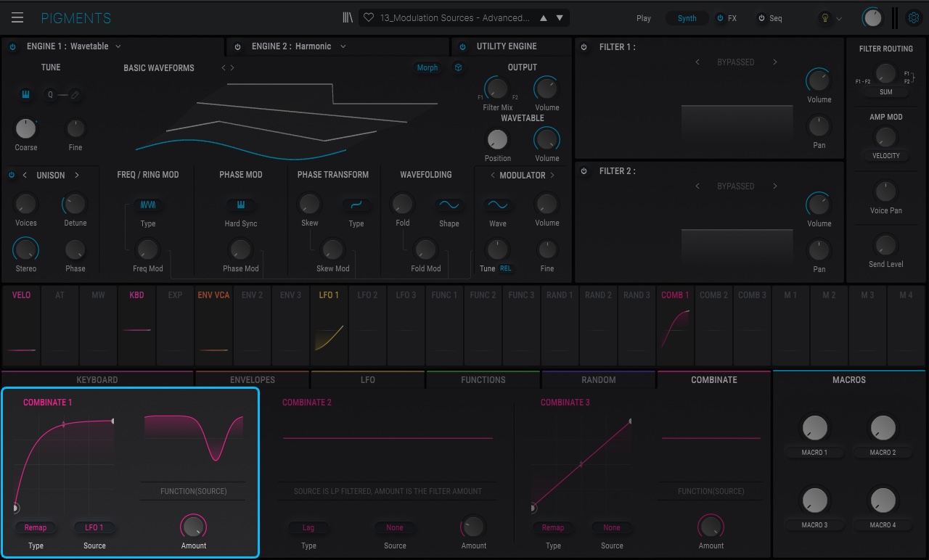Click the Q quantize icon in Tune

(50, 94)
